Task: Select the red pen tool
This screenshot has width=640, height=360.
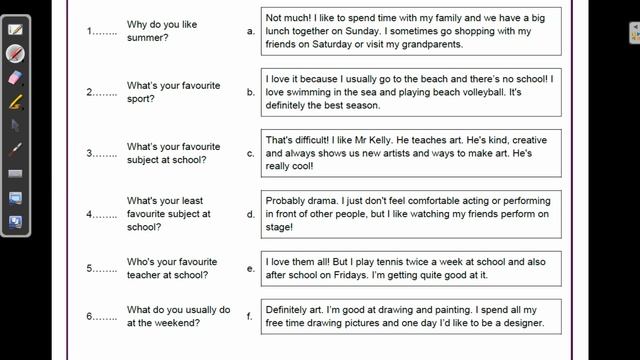Action: [x=16, y=53]
